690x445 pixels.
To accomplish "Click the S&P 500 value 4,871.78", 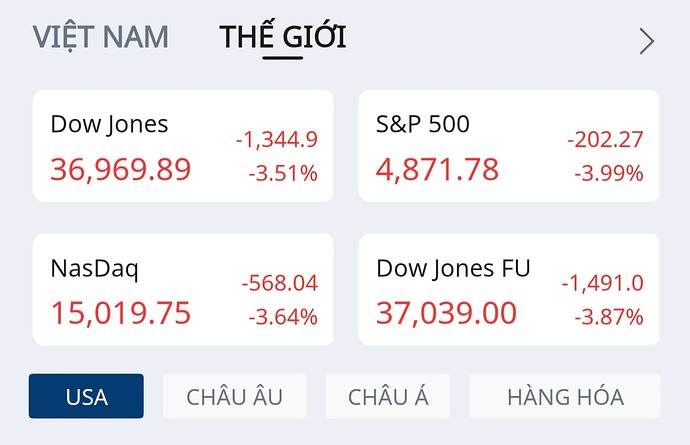I will click(x=437, y=169).
